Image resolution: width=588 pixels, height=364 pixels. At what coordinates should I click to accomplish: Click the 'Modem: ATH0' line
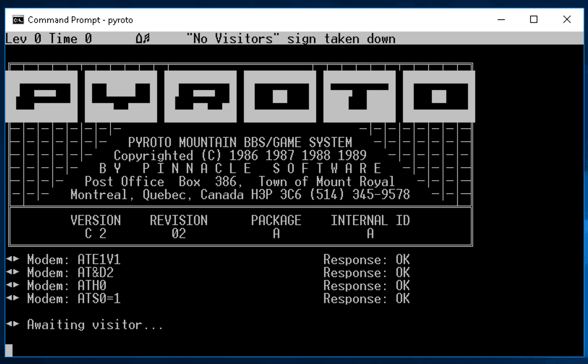coord(67,286)
